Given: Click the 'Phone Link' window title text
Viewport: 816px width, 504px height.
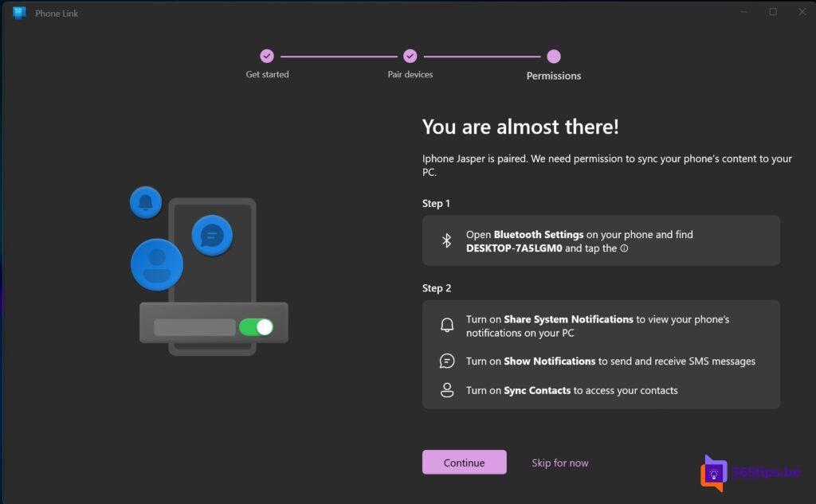Looking at the screenshot, I should 57,14.
